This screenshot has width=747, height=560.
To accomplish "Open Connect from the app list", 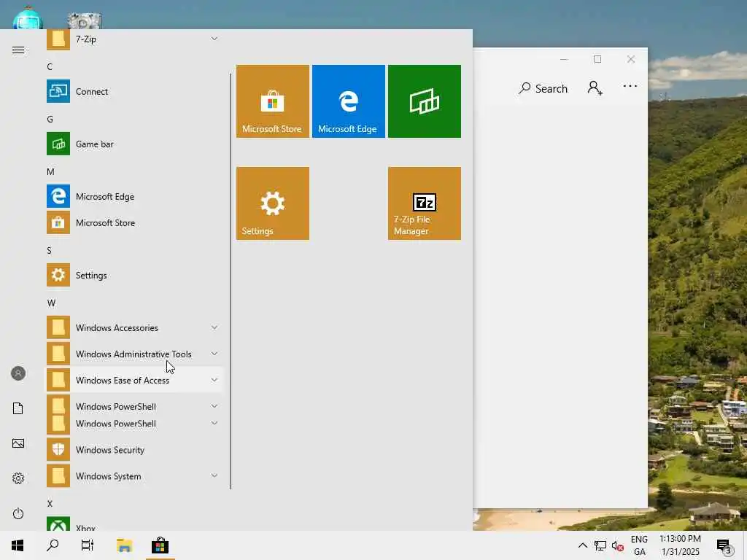I will (x=134, y=91).
